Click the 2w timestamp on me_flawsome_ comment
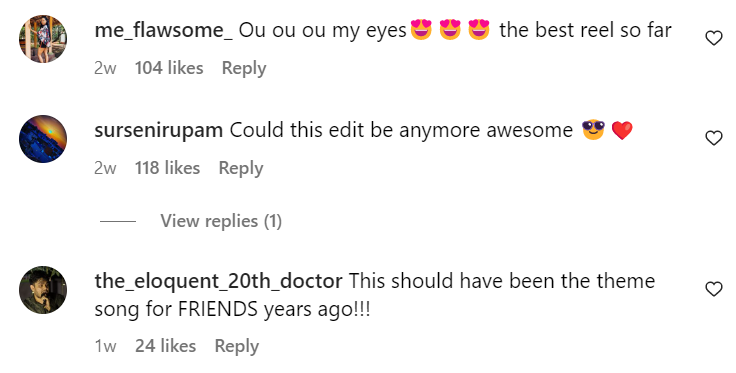The width and height of the screenshot is (736, 373). click(x=105, y=69)
